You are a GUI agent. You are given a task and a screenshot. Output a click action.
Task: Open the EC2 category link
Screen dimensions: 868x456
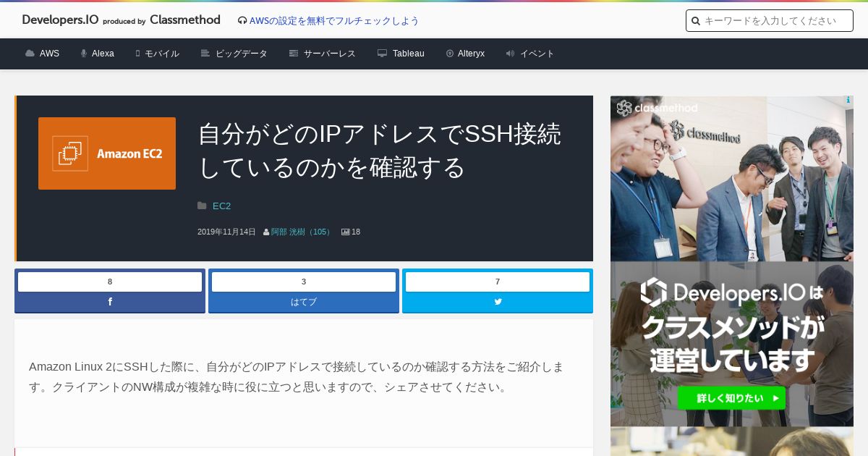point(221,206)
